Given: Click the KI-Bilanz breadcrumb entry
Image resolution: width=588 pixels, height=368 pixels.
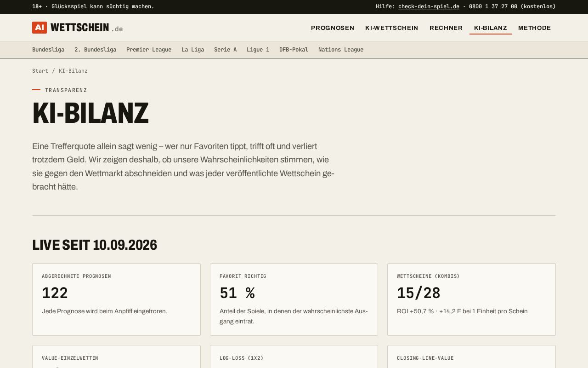Looking at the screenshot, I should click(73, 71).
